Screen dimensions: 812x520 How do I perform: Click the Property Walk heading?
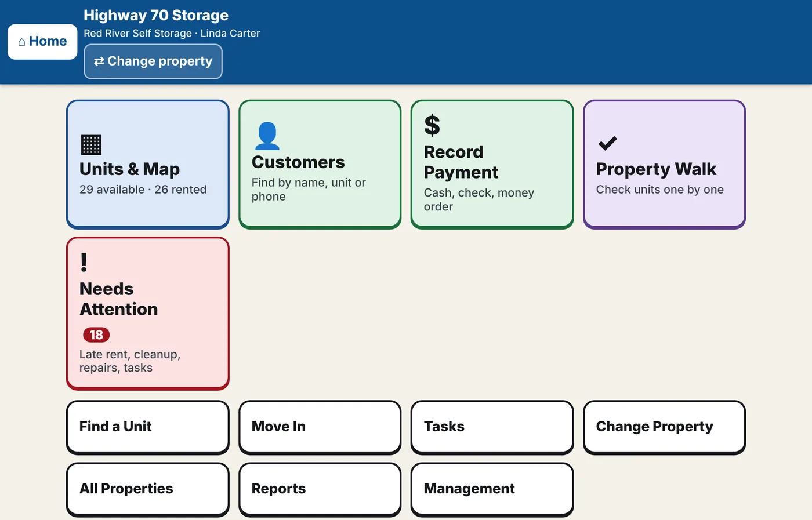coord(656,169)
